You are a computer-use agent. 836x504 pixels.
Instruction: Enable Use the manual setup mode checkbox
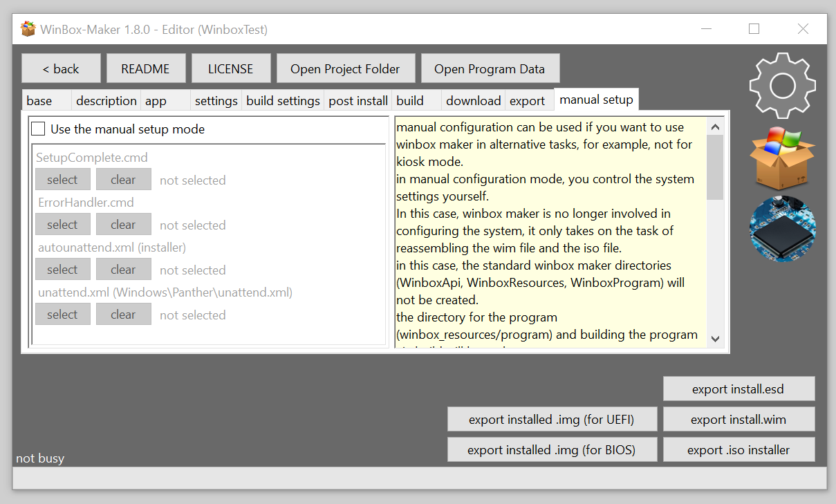39,129
